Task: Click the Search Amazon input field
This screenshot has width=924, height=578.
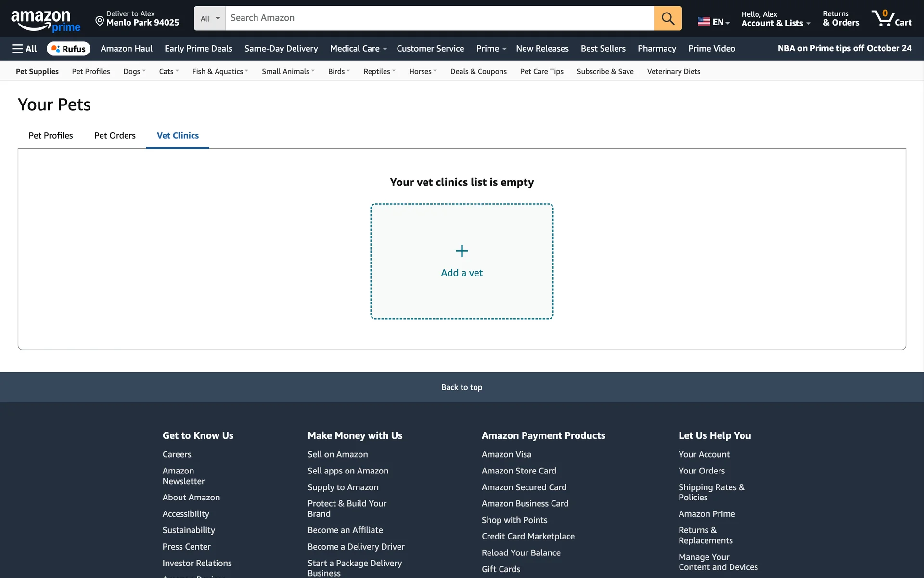Action: 439,18
